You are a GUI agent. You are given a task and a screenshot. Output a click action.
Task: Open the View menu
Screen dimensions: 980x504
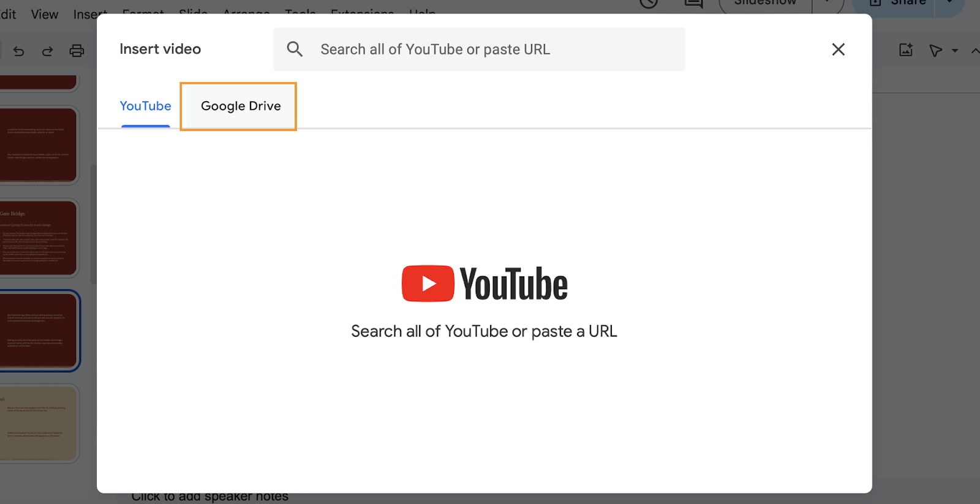pyautogui.click(x=45, y=13)
